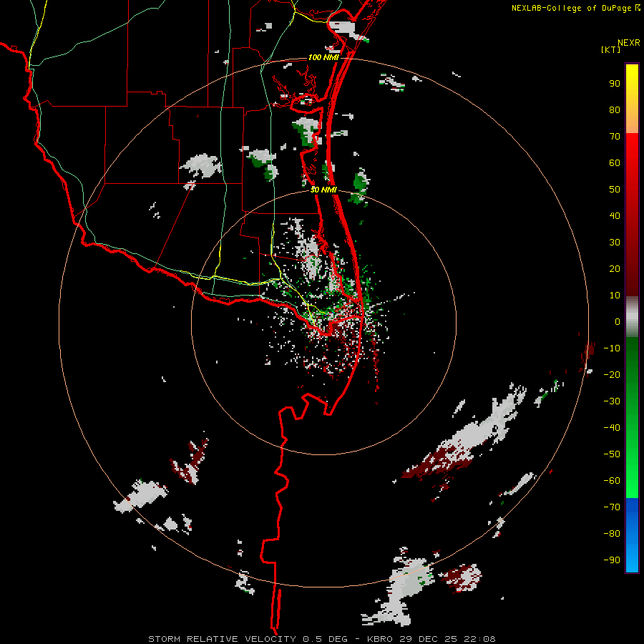Viewport: 644px width, 644px height.
Task: Click the blue bottom segment of the color bar
Action: pos(632,535)
